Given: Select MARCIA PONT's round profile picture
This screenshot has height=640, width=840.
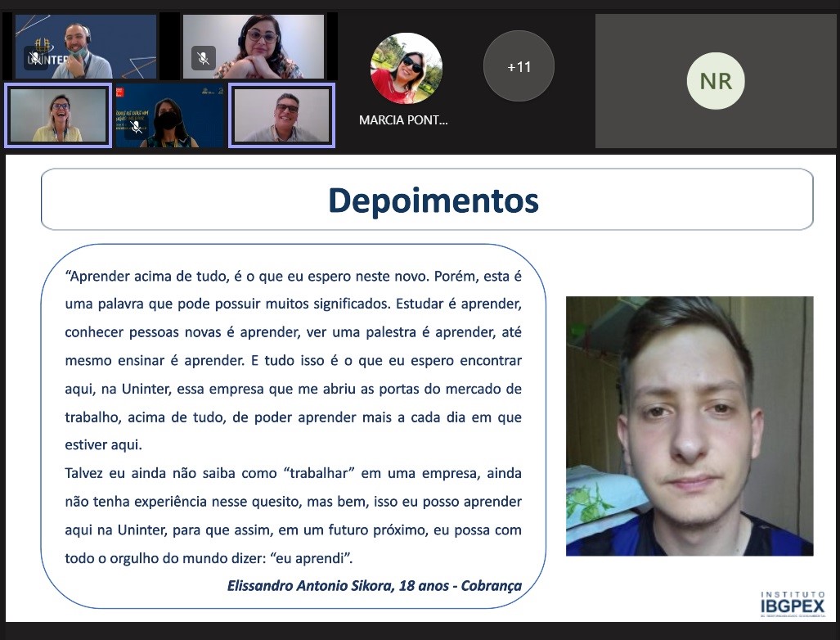Looking at the screenshot, I should coord(406,69).
